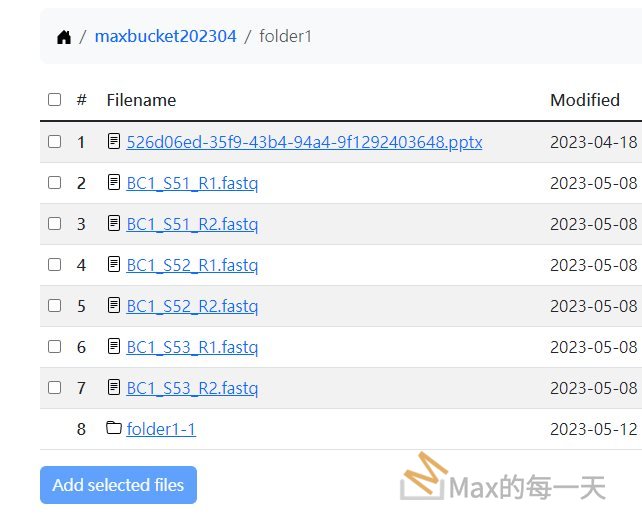The image size is (642, 526).
Task: Click file icon next to BC1_S52_R2.fastq
Action: click(114, 306)
